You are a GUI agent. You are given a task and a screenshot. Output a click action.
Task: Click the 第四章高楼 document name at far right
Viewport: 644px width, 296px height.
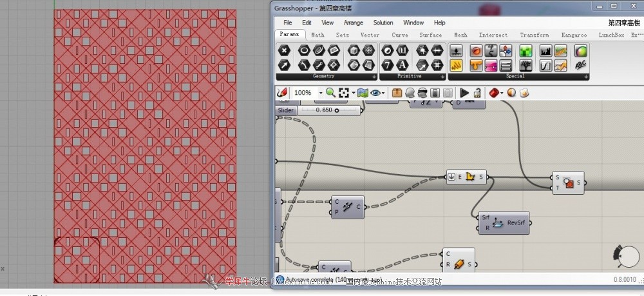(x=624, y=23)
